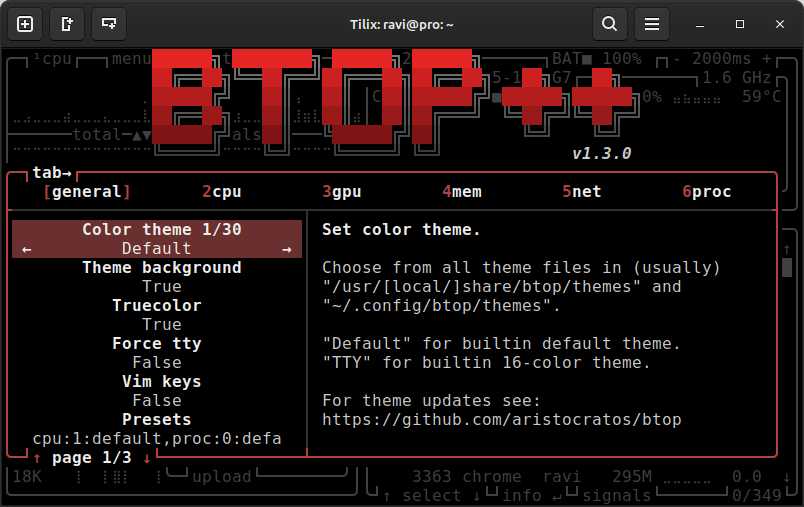Click the 2000ms update interval value
The image size is (804, 507).
click(721, 59)
